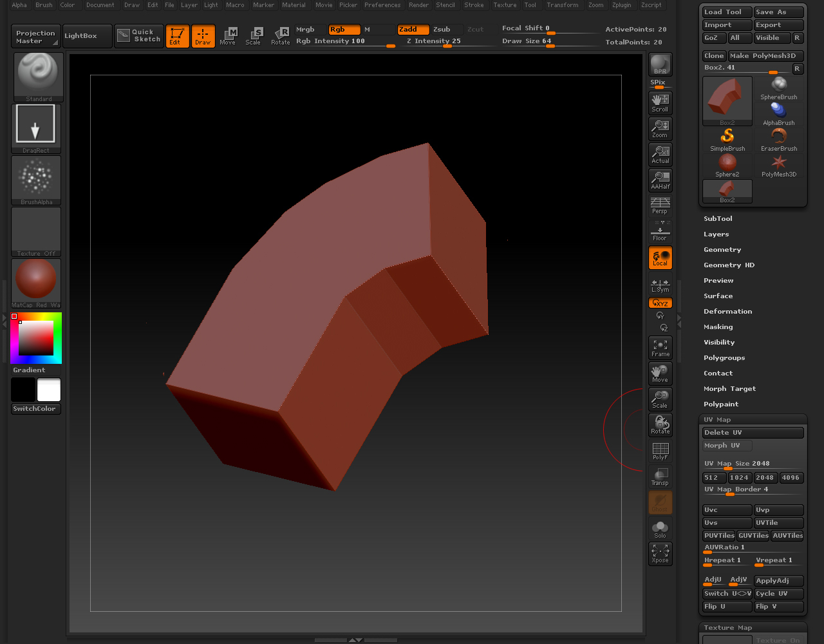Viewport: 824px width, 644px height.
Task: Open the Stroke menu
Action: click(x=474, y=5)
